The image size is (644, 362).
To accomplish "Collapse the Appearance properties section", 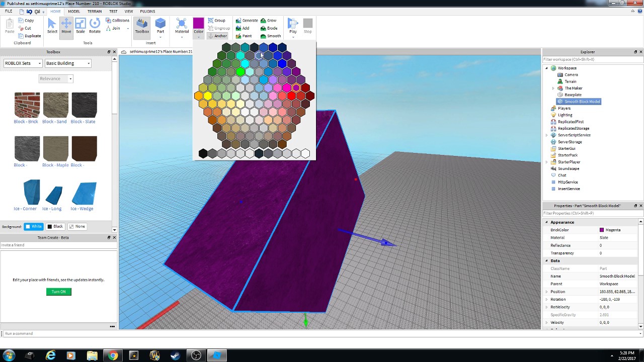I will point(547,222).
